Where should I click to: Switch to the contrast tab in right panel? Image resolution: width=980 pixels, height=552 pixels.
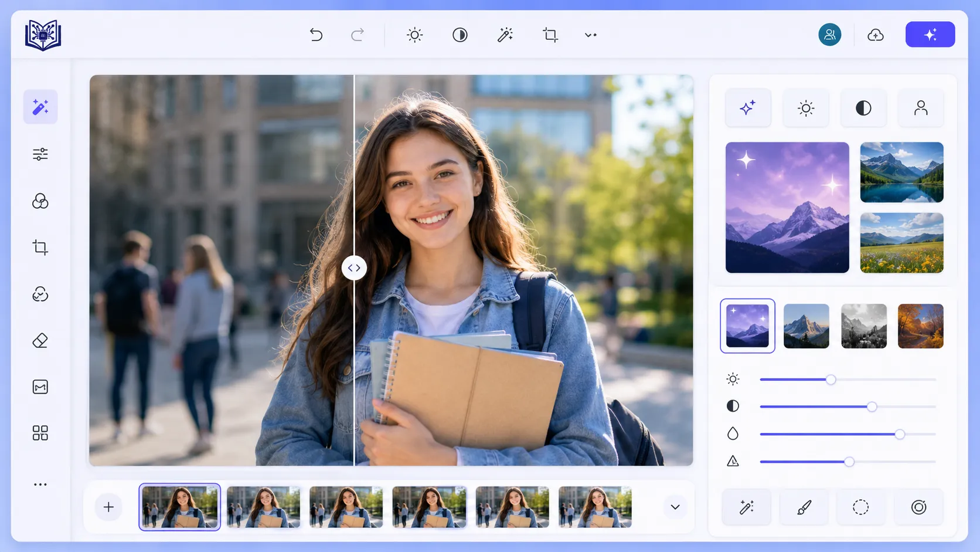coord(863,108)
